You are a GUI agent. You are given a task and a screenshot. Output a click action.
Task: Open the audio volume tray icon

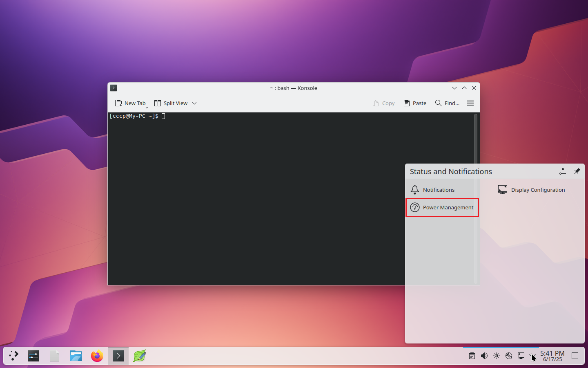[x=484, y=356]
